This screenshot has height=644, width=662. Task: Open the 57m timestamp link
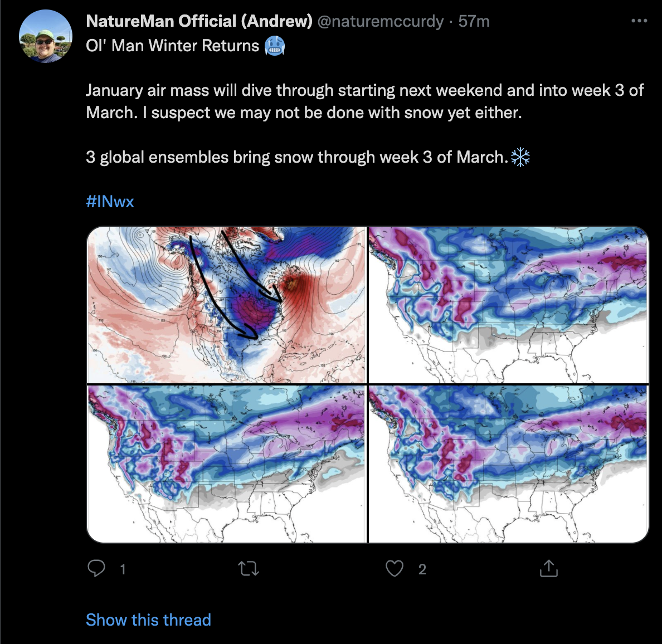tap(474, 21)
